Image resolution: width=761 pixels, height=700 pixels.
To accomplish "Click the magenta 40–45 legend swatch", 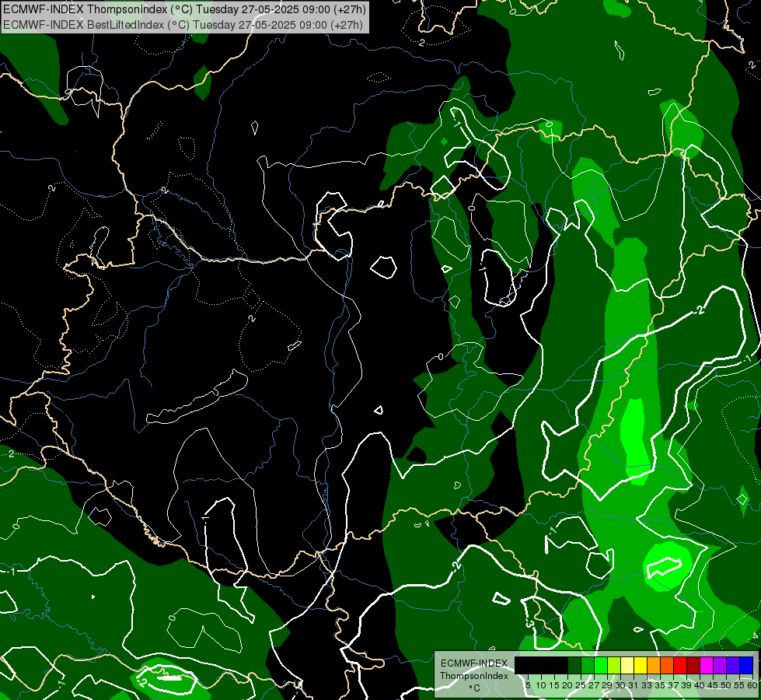I will 706,665.
